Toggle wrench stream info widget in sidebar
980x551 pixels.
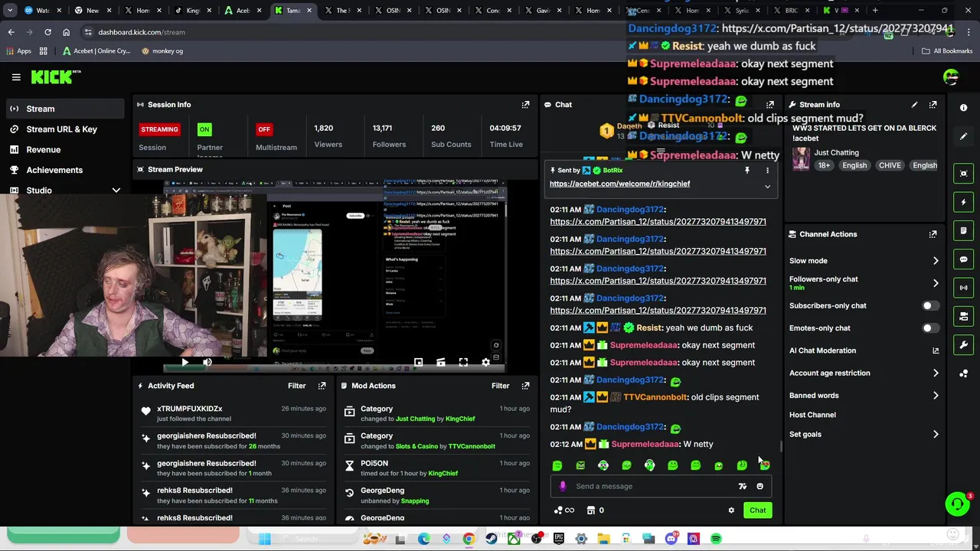tap(964, 344)
